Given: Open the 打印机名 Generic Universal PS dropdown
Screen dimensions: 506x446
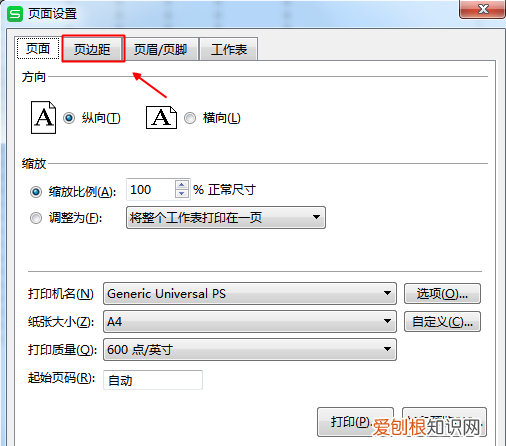Looking at the screenshot, I should coord(250,294).
